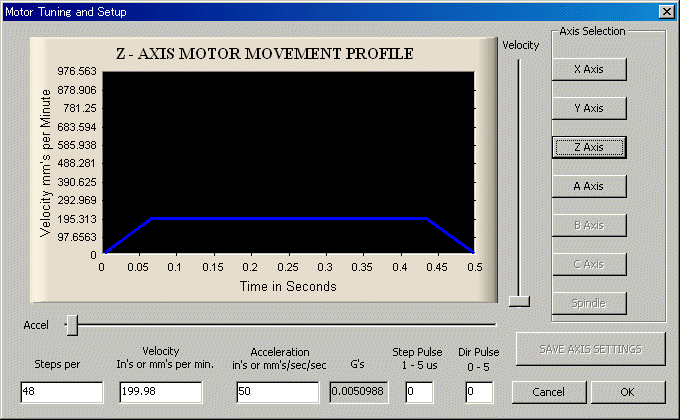Click the Axis Selection group label

592,31
